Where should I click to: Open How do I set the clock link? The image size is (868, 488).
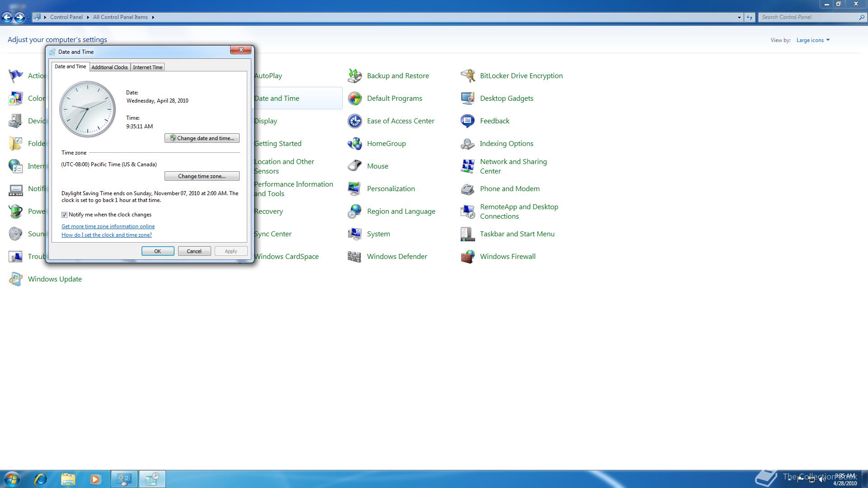(107, 235)
